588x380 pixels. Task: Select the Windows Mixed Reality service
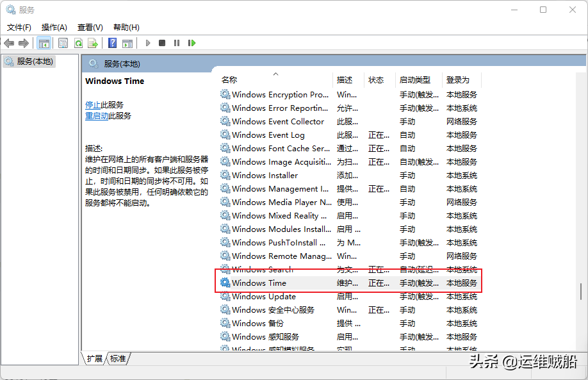[350, 216]
